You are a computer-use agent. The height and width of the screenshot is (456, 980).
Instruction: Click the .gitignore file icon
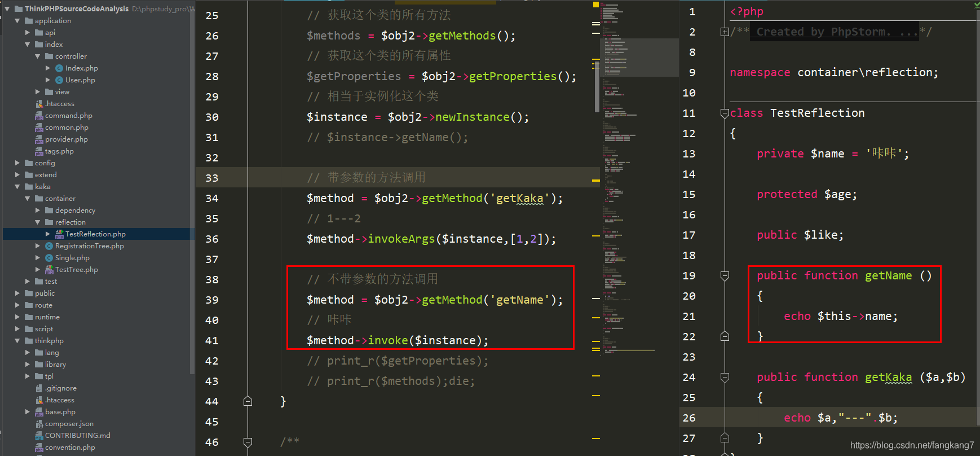[x=39, y=388]
